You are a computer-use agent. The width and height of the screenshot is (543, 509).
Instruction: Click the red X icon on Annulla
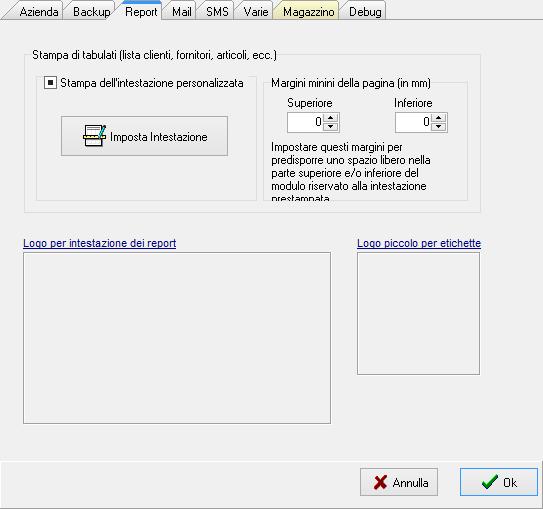point(380,482)
